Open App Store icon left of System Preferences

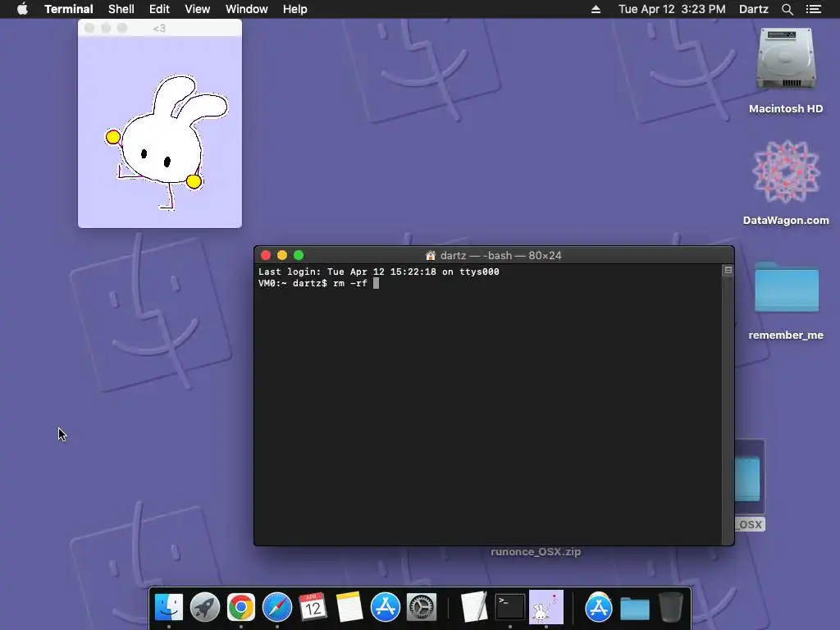(x=386, y=607)
